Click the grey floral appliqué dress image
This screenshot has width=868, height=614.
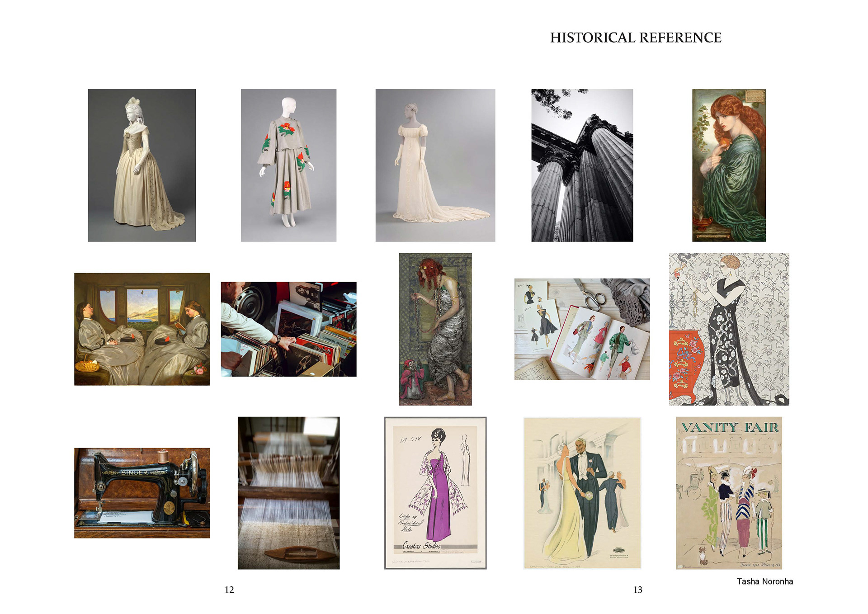pyautogui.click(x=288, y=165)
